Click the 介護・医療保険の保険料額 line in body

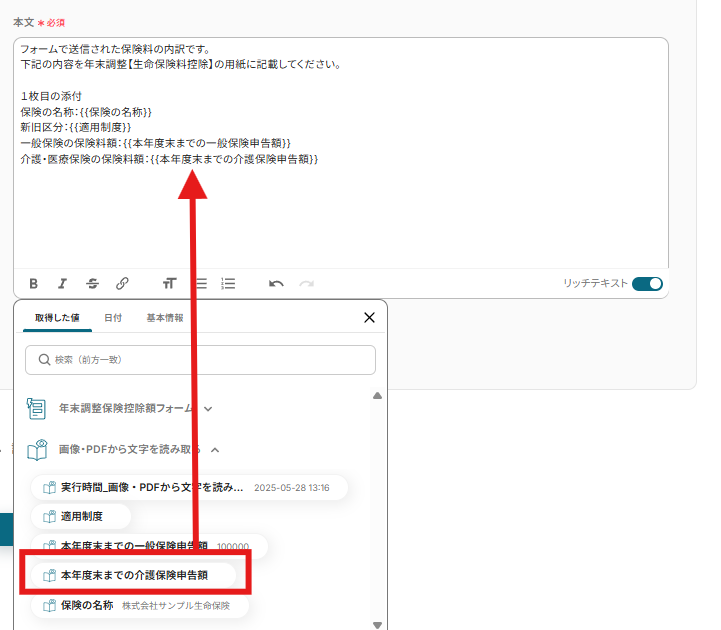tap(169, 159)
